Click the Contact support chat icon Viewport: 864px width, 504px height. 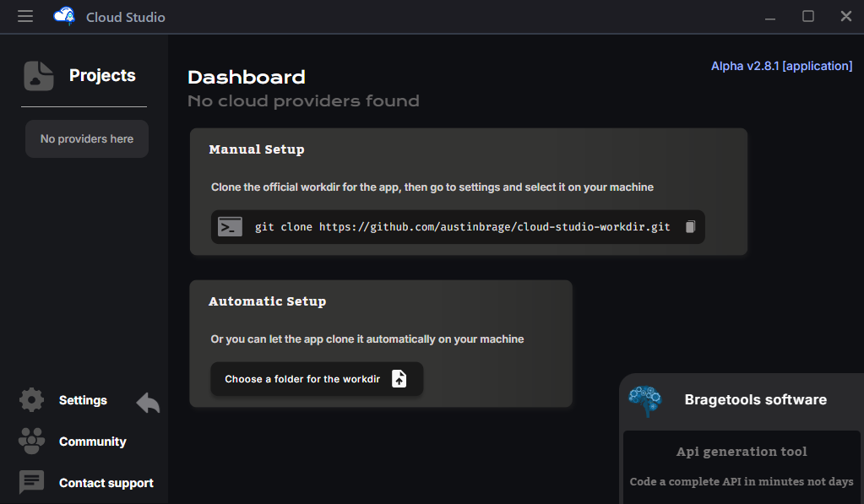(31, 483)
